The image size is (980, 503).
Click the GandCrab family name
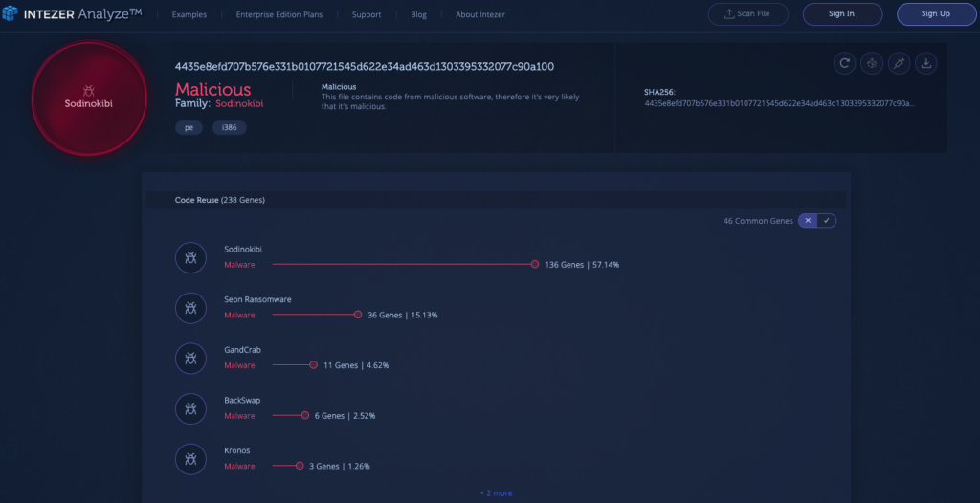[242, 349]
